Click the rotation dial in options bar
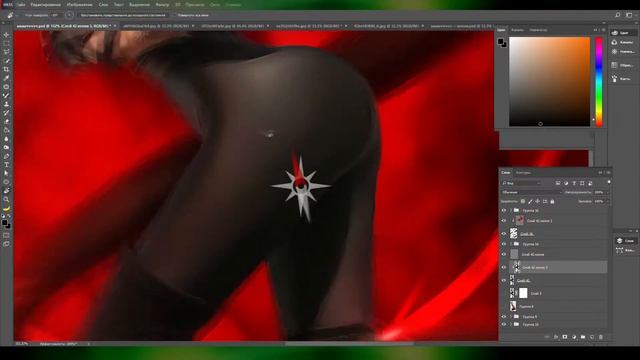640x360 pixels. pos(69,15)
